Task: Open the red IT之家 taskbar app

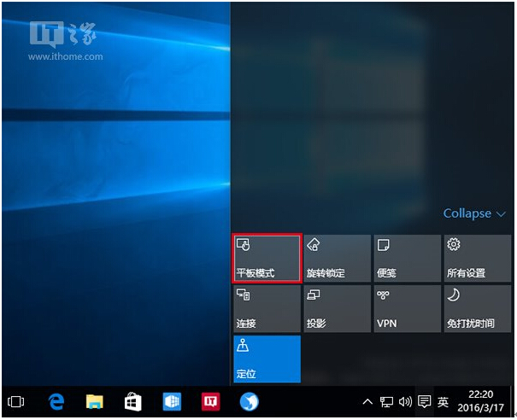Action: click(210, 401)
